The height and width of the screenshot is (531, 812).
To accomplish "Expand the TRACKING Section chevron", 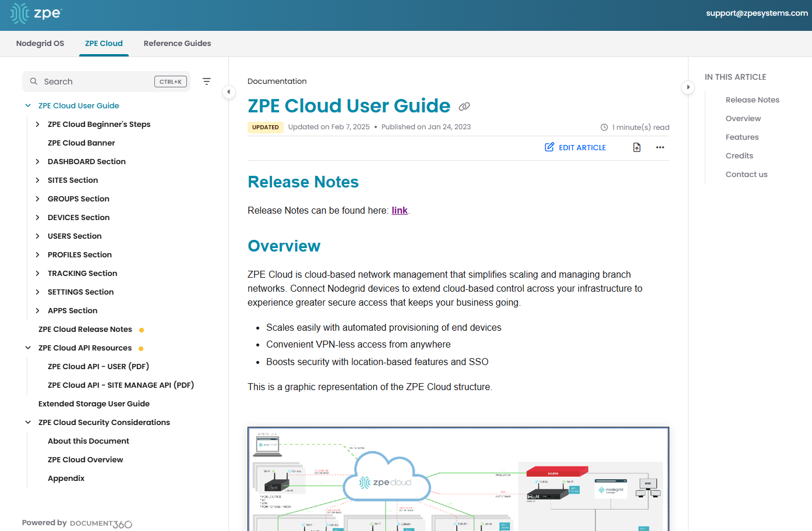I will click(x=37, y=273).
